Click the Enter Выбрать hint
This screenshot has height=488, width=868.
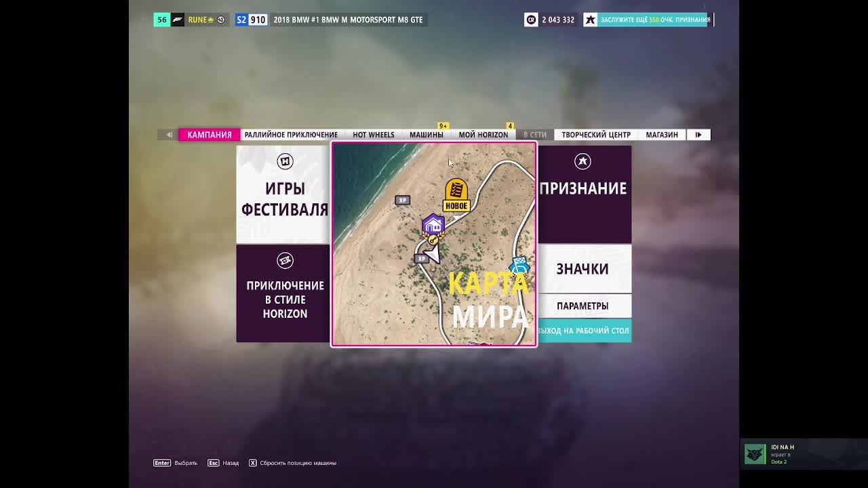click(176, 463)
